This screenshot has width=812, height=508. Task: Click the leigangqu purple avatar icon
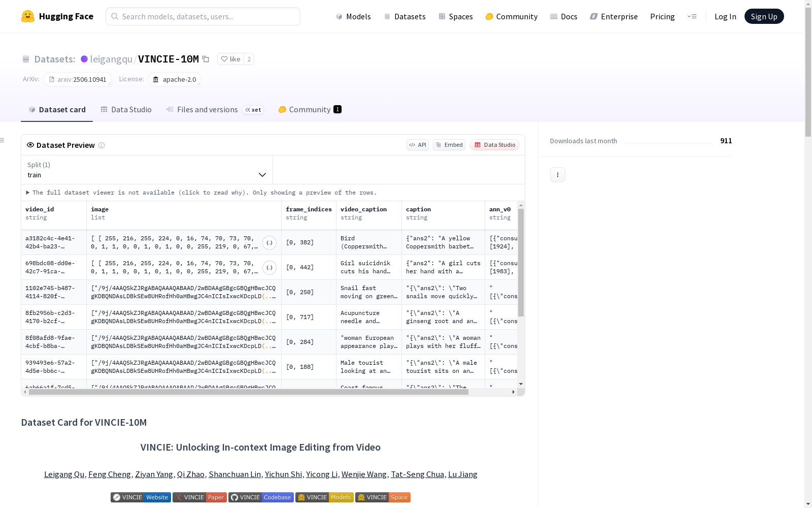pyautogui.click(x=84, y=59)
